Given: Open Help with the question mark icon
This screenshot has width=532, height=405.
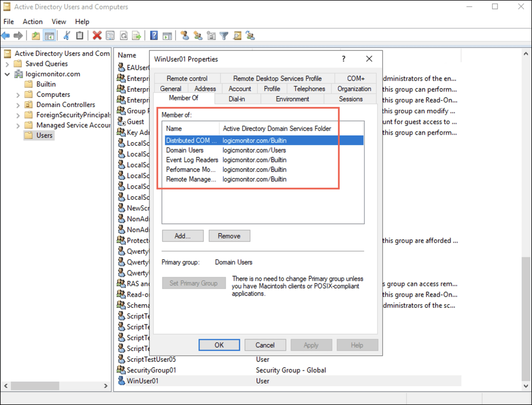Looking at the screenshot, I should [153, 35].
